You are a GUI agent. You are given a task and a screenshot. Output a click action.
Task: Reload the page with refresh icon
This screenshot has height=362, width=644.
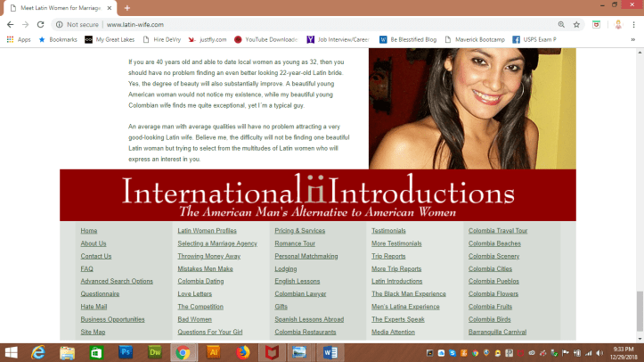pyautogui.click(x=40, y=25)
